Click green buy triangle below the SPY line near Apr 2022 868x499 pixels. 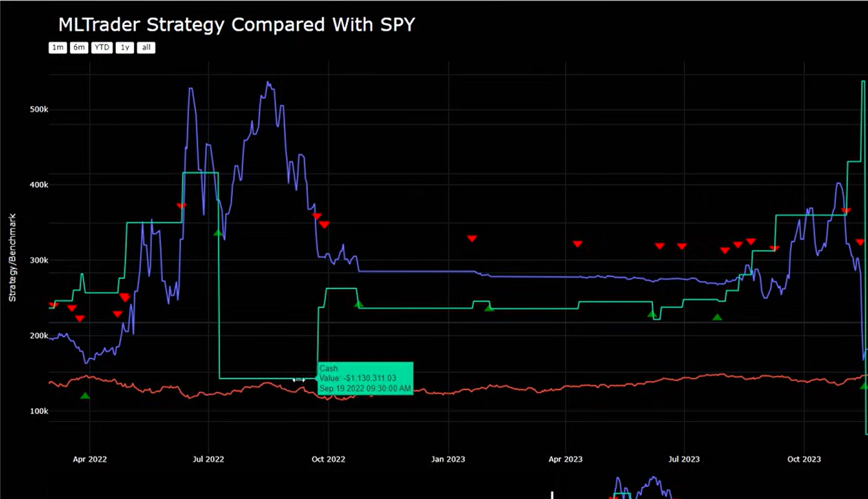click(85, 396)
